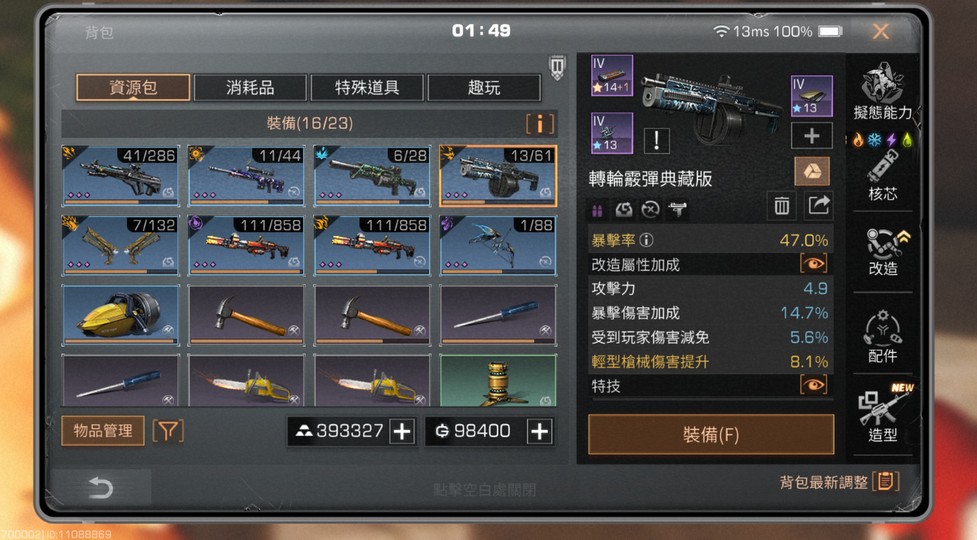Open the 改造 modification menu
The image size is (977, 540).
click(882, 252)
